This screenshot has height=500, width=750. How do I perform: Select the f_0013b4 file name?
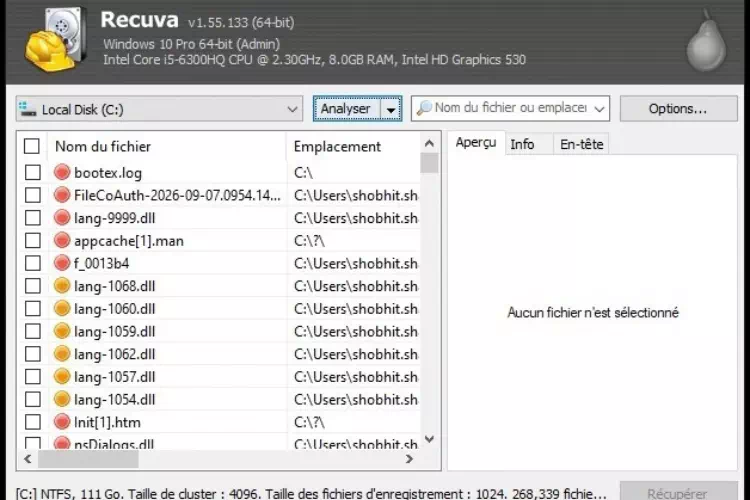point(101,264)
